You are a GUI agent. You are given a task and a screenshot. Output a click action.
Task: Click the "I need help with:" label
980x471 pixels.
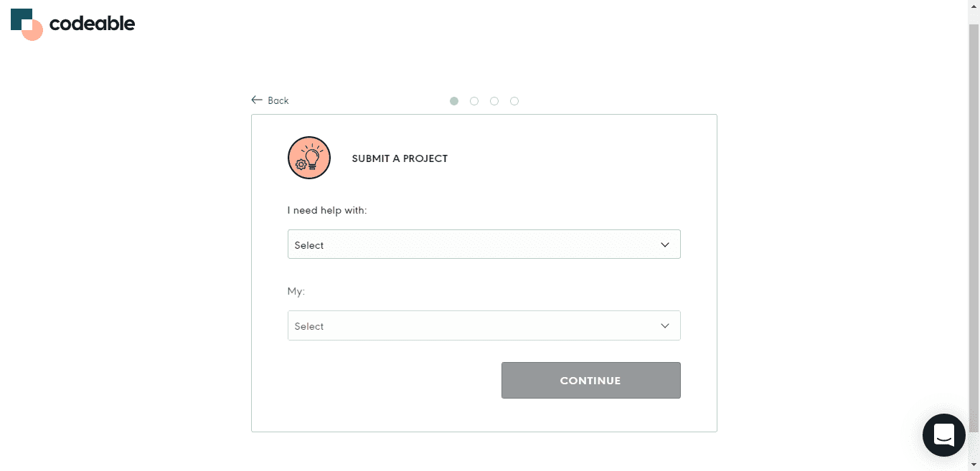[x=327, y=211]
